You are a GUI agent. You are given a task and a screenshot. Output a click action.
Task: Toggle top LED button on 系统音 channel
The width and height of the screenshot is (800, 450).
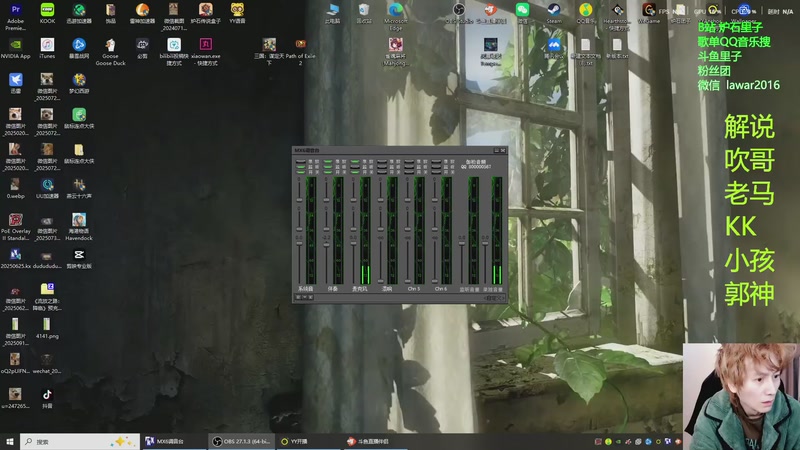tap(301, 161)
